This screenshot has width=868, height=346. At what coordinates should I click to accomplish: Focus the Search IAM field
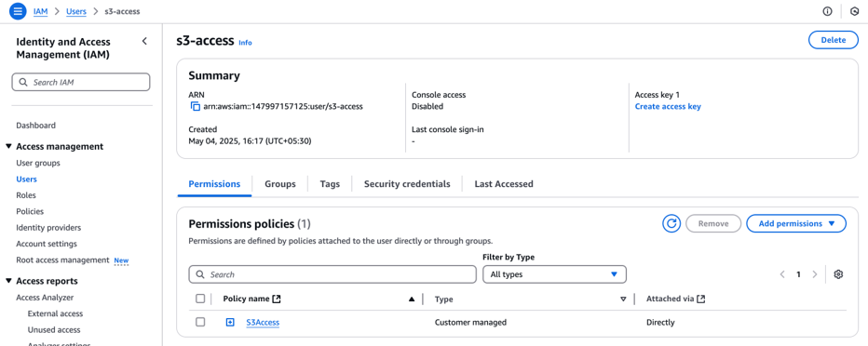[81, 83]
